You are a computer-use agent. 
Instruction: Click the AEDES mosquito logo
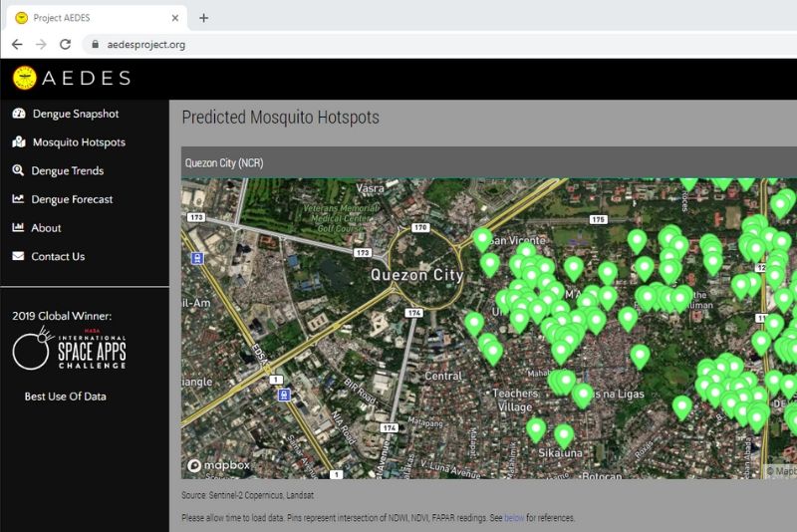coord(25,79)
